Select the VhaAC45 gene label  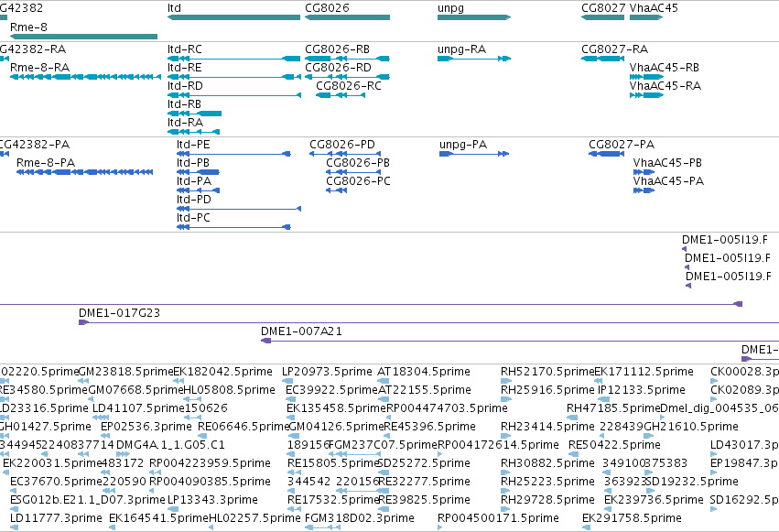coord(654,8)
